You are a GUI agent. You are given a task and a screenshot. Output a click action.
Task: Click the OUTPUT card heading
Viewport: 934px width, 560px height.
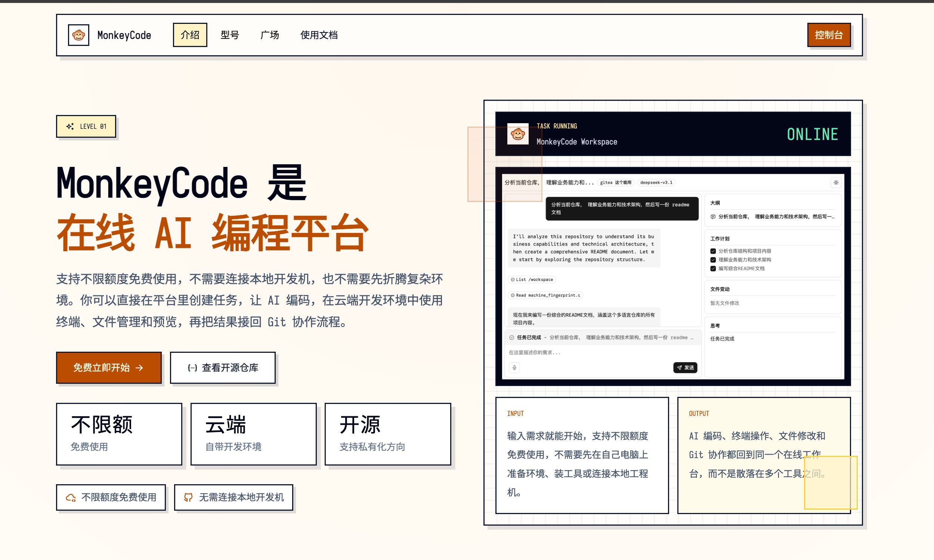pos(699,414)
